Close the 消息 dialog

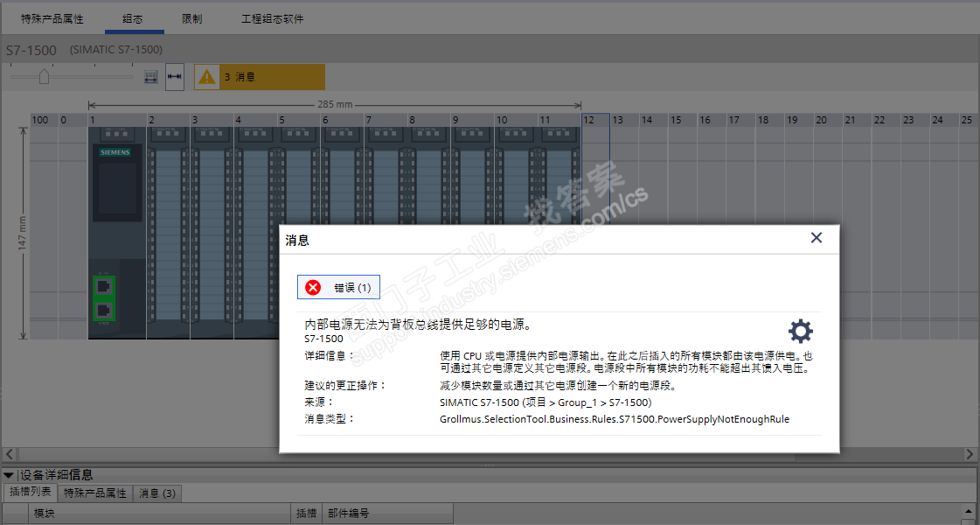tap(817, 238)
